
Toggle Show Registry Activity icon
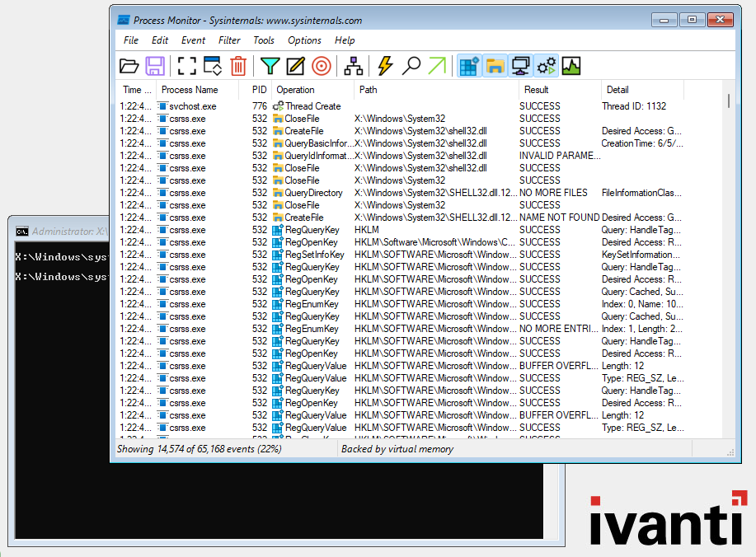469,66
